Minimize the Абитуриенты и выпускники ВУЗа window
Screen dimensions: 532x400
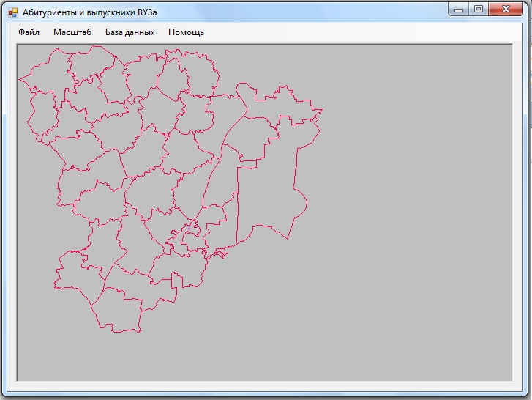coord(458,10)
